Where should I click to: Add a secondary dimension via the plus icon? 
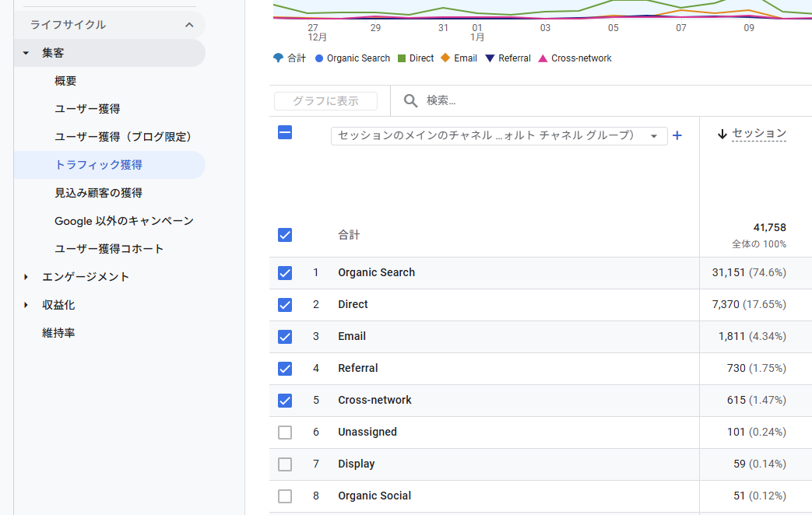[677, 135]
